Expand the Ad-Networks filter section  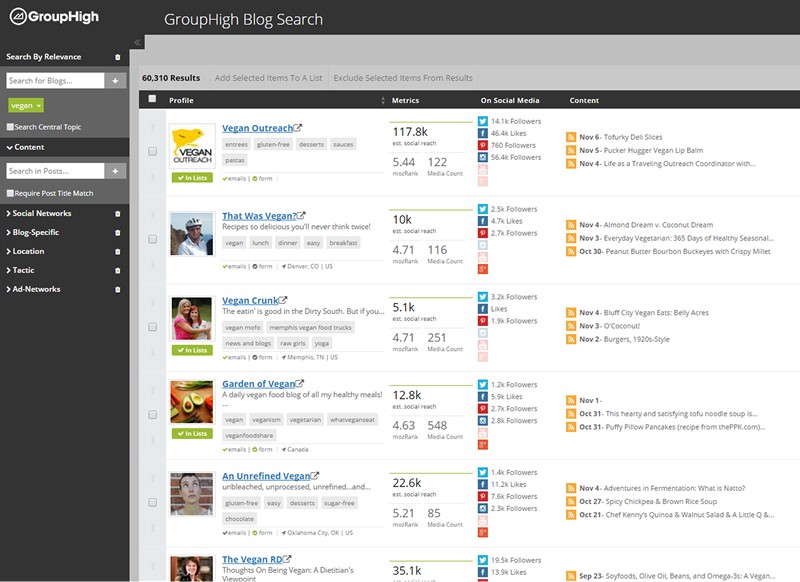33,289
